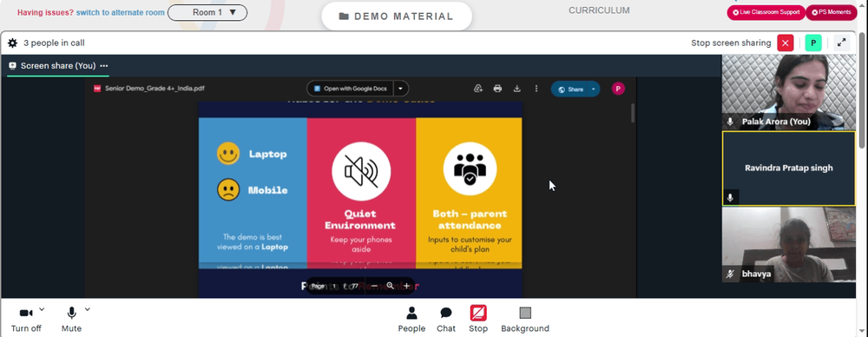Mute the microphone

(71, 320)
